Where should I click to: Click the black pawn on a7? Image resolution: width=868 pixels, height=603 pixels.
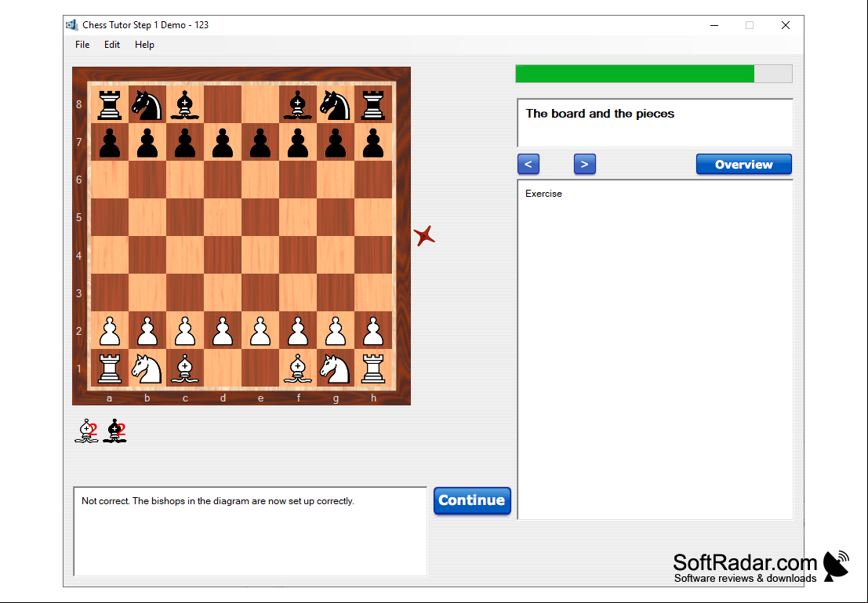pyautogui.click(x=110, y=143)
